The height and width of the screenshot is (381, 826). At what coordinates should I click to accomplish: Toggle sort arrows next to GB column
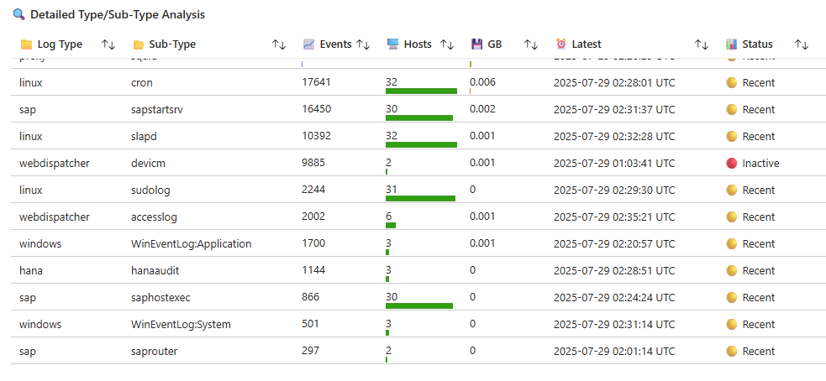point(530,45)
